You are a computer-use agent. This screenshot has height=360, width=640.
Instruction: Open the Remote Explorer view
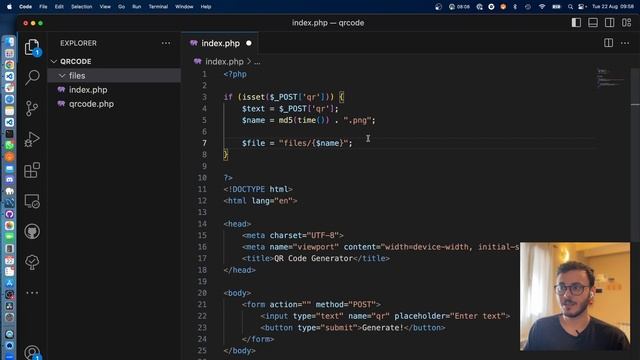[32, 201]
